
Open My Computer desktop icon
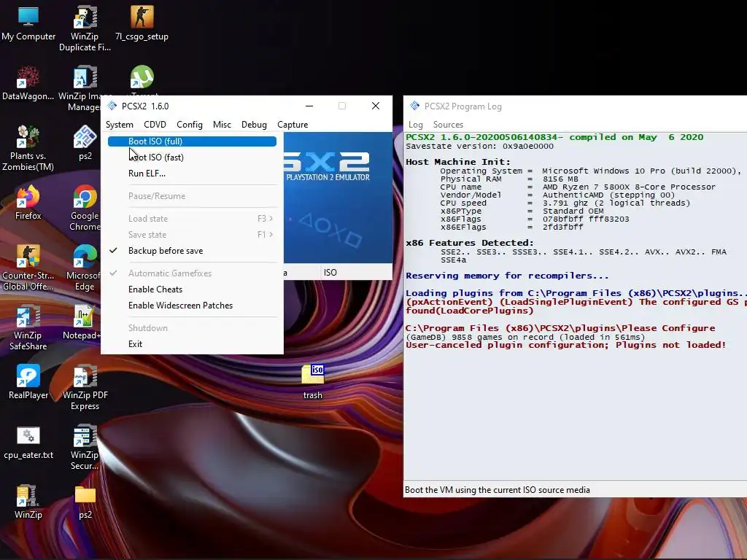click(x=28, y=24)
